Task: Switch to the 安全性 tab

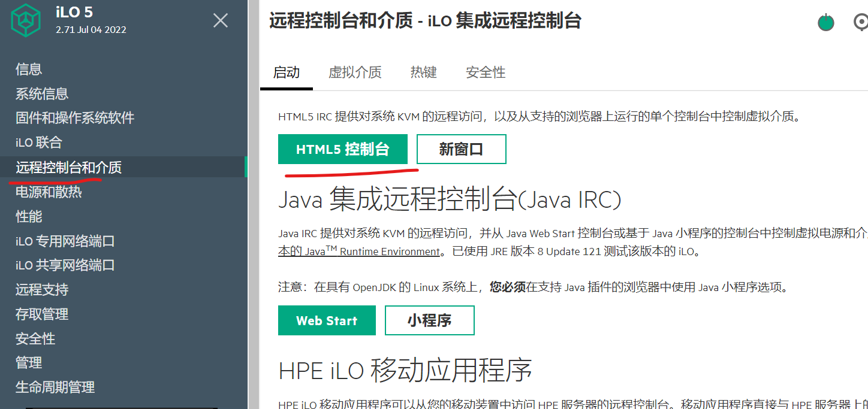Action: tap(486, 72)
